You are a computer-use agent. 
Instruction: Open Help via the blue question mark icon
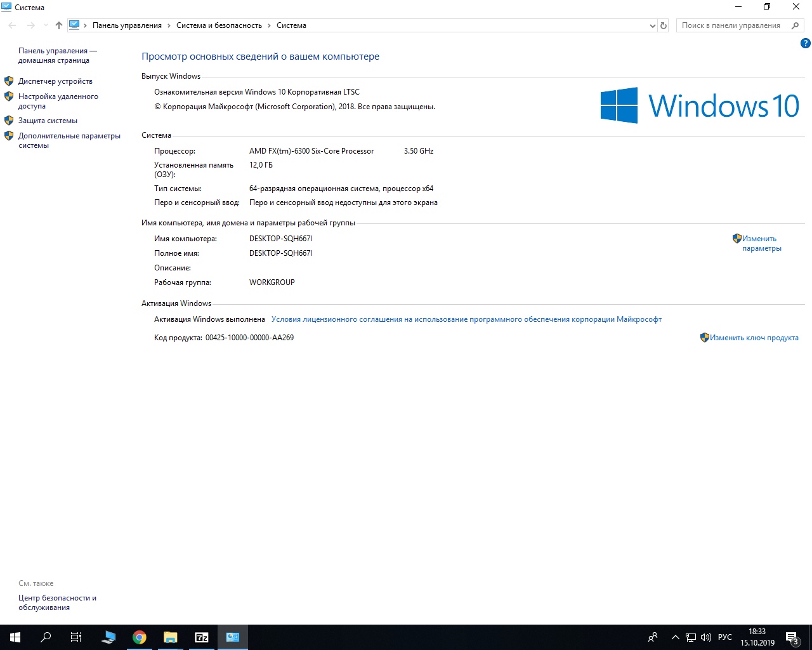(x=806, y=44)
